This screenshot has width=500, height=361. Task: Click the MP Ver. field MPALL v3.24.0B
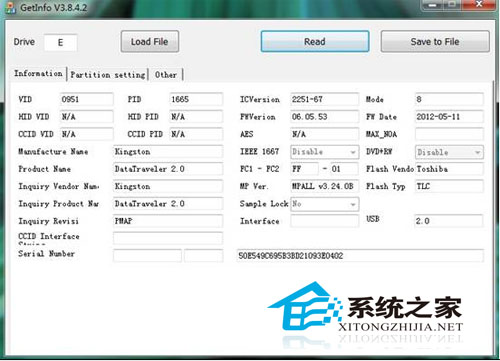[x=324, y=186]
